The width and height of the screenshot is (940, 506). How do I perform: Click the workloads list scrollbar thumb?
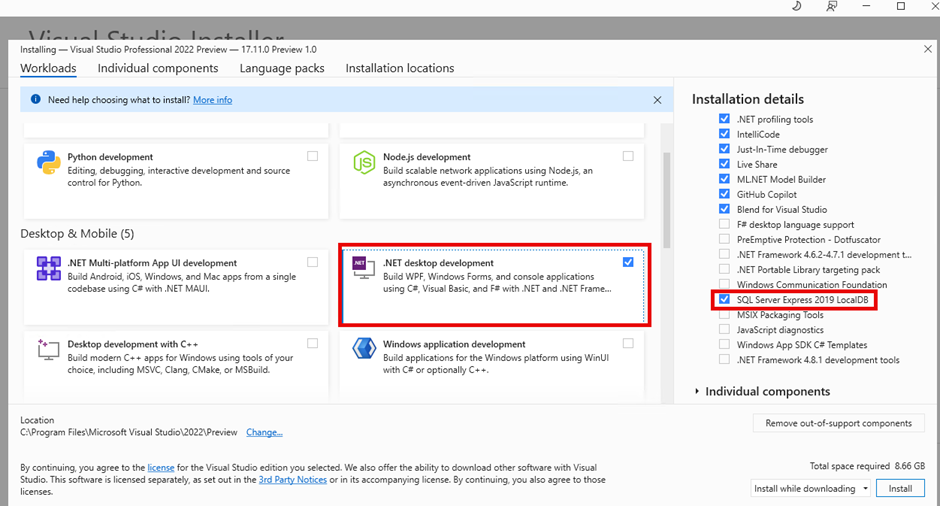(x=666, y=200)
